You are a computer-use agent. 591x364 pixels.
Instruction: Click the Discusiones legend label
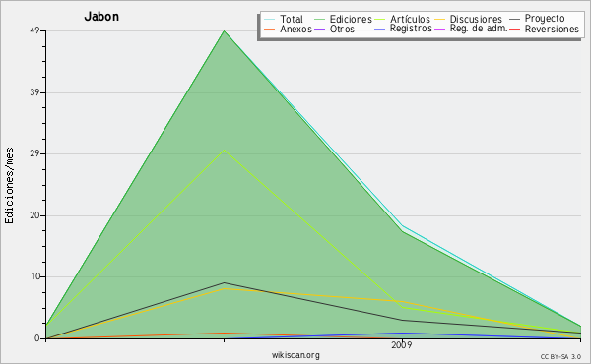pos(476,19)
